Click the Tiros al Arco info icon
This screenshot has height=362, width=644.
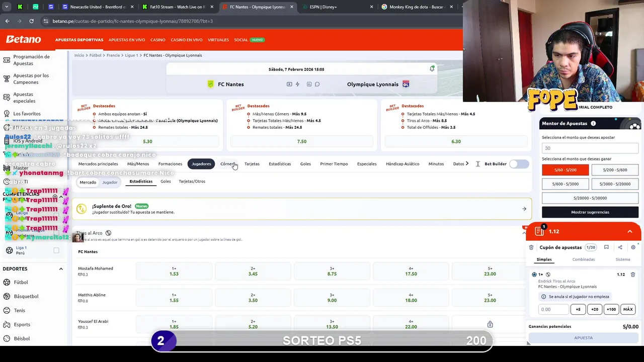(108, 233)
